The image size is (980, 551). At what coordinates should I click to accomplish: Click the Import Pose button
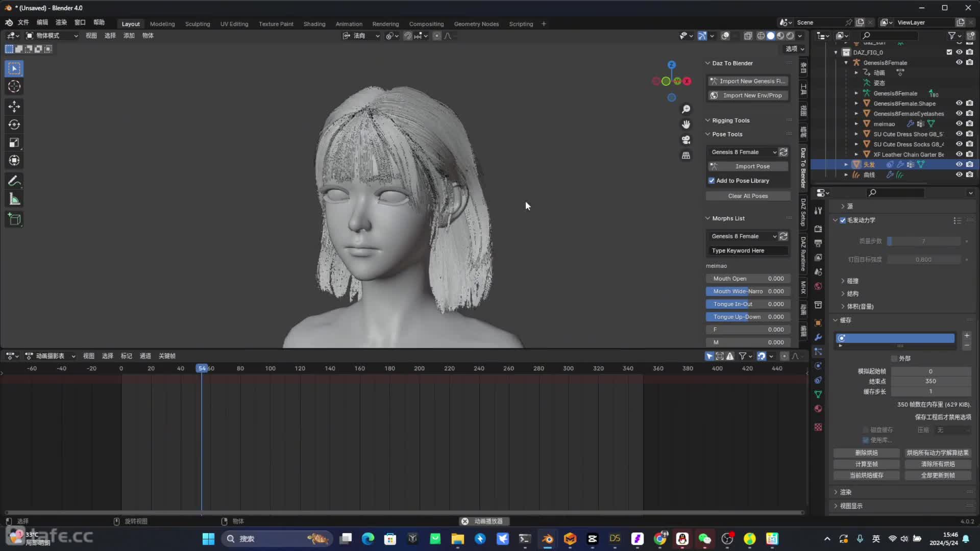(748, 166)
